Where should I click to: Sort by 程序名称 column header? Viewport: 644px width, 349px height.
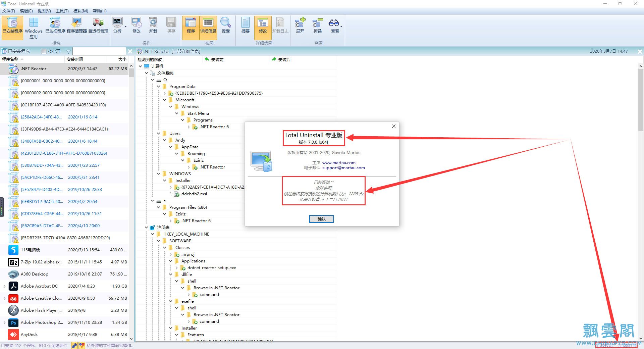(32, 59)
